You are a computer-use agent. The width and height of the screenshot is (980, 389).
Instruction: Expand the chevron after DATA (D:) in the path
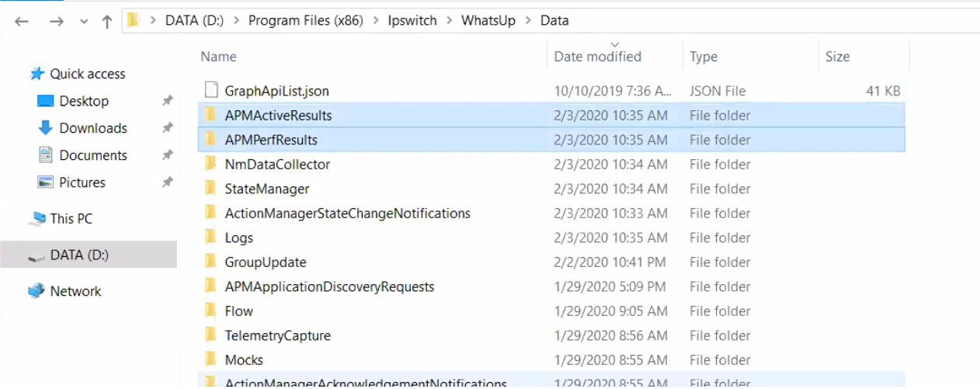236,21
